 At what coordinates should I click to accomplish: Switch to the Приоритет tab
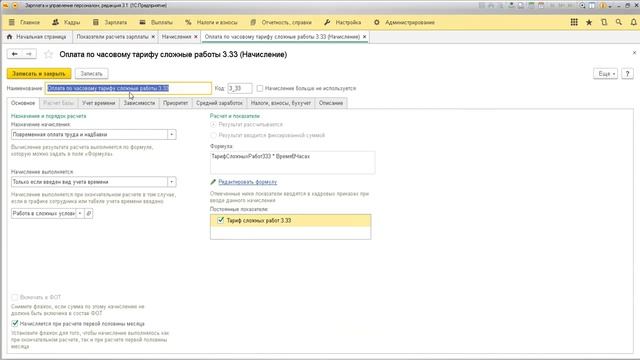[x=176, y=103]
